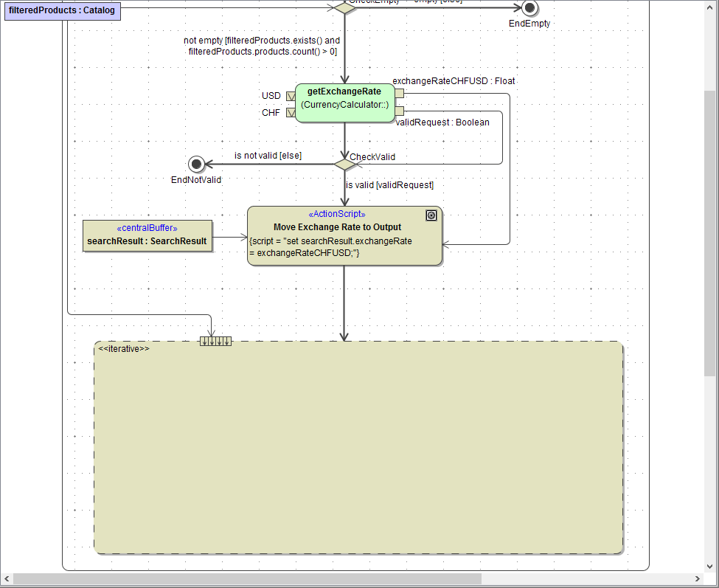Click the gear icon on the ActionScript node
Screen dimensions: 719x588
[431, 215]
